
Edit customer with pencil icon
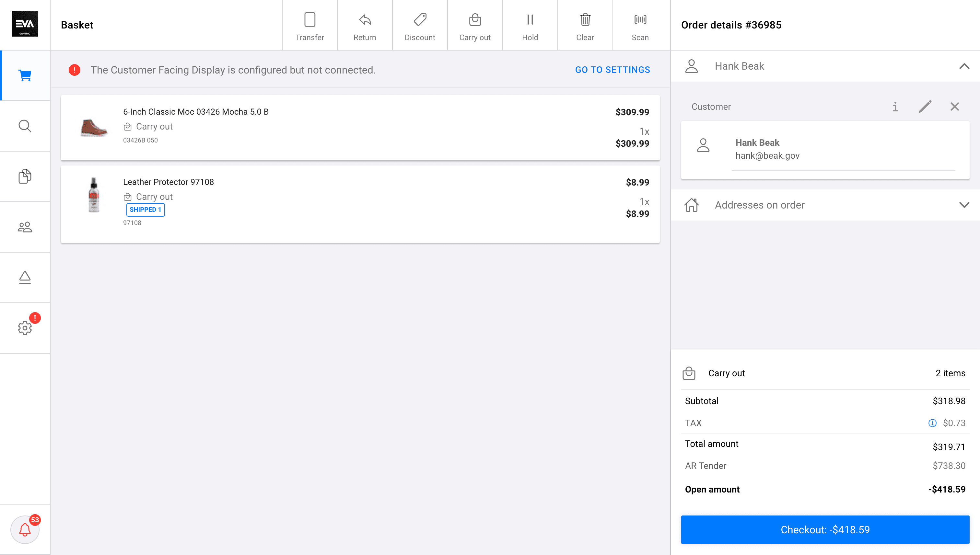point(925,107)
